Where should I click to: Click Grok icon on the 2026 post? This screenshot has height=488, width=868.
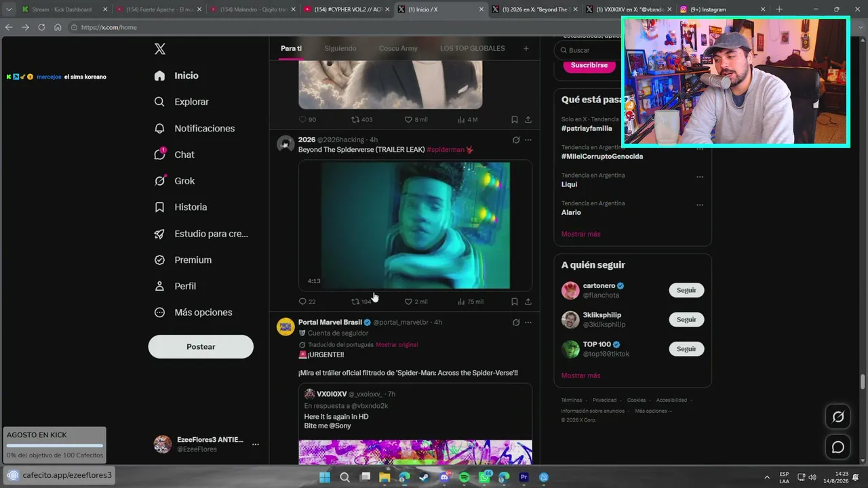pos(516,140)
